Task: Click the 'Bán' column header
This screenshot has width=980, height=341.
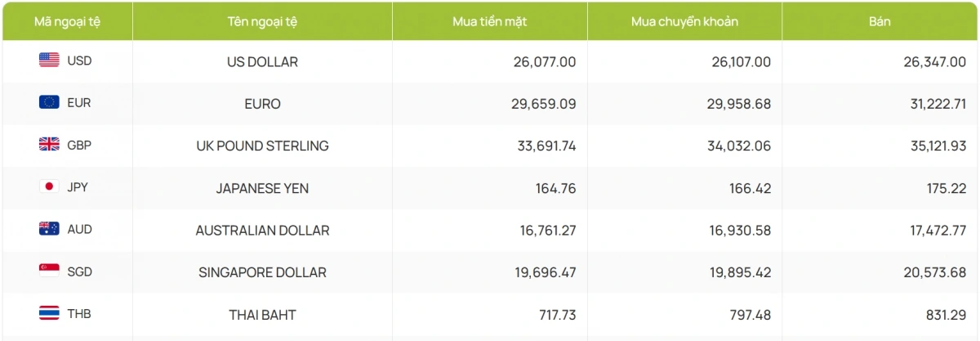Action: click(x=880, y=21)
